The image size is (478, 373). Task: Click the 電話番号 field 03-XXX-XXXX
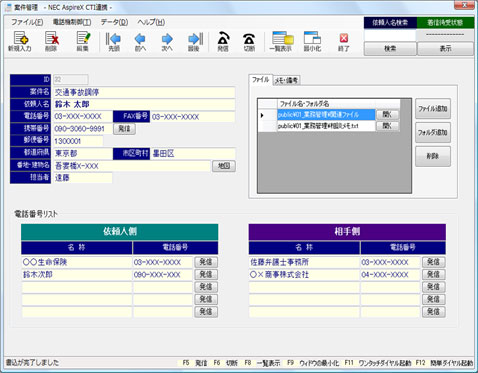point(83,117)
